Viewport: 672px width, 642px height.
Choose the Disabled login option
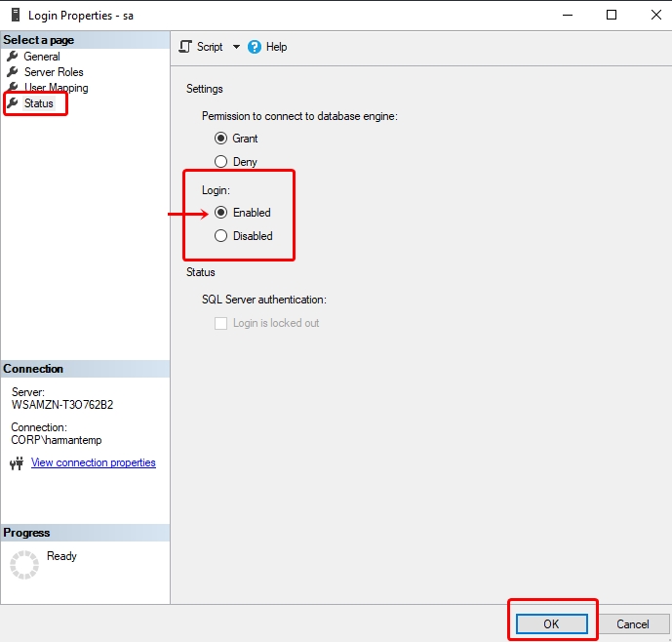coord(220,236)
